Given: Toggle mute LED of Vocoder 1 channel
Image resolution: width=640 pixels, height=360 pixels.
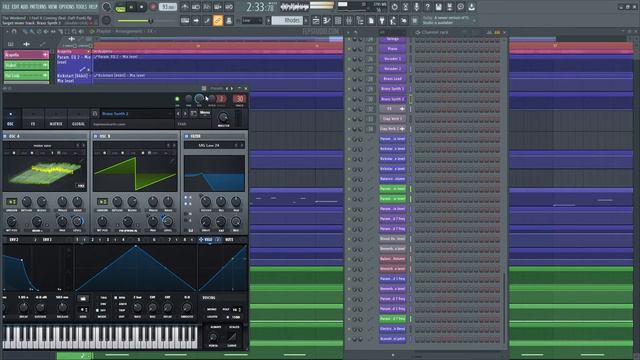Looking at the screenshot, I should (349, 59).
